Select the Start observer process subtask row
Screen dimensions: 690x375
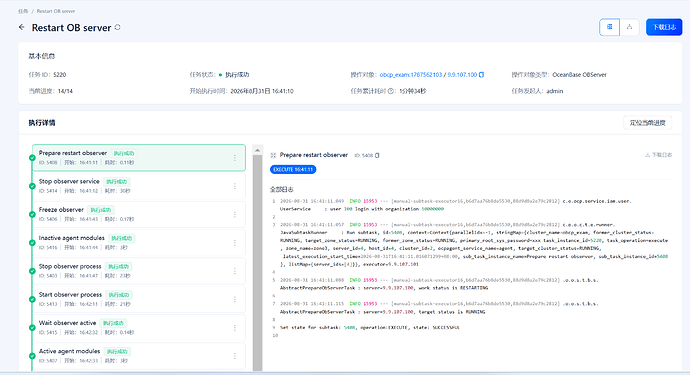tap(139, 299)
